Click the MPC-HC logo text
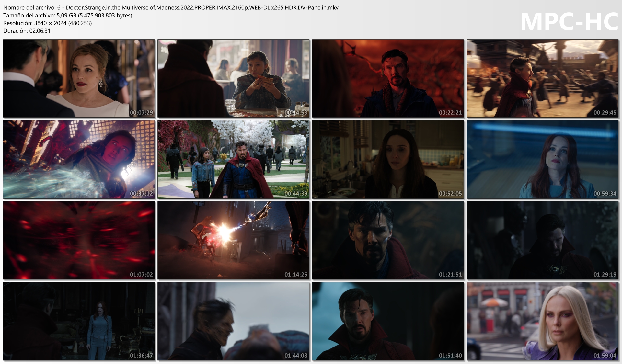Viewport: 622px width, 364px height. [x=569, y=22]
